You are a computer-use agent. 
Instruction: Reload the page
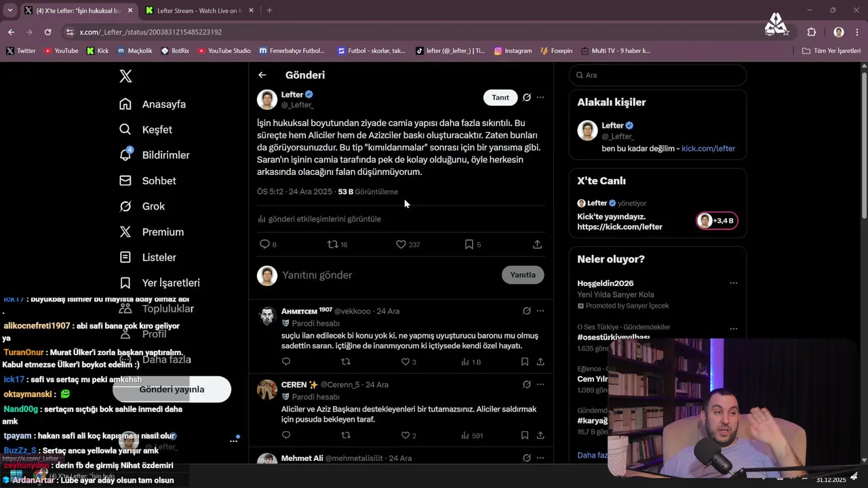(x=47, y=32)
